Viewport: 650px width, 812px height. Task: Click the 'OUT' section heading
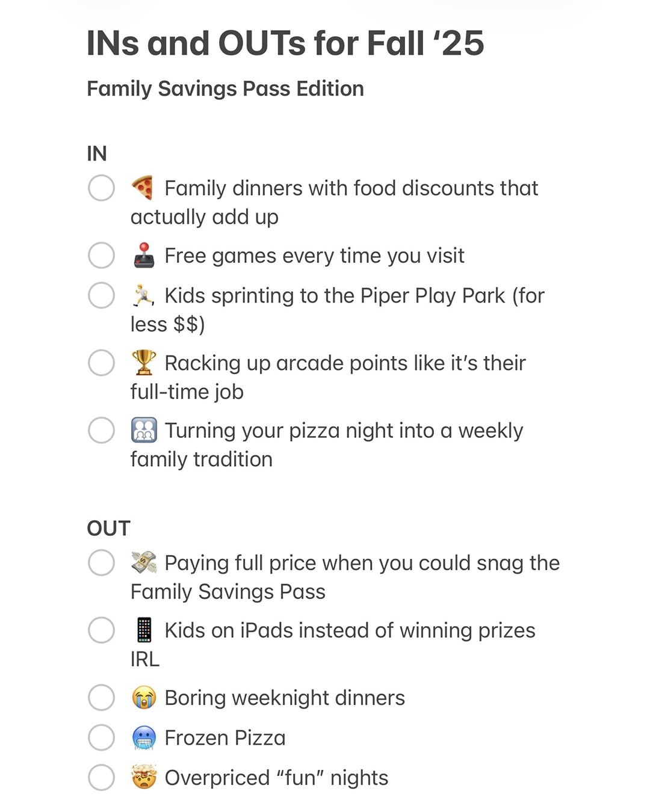[108, 528]
